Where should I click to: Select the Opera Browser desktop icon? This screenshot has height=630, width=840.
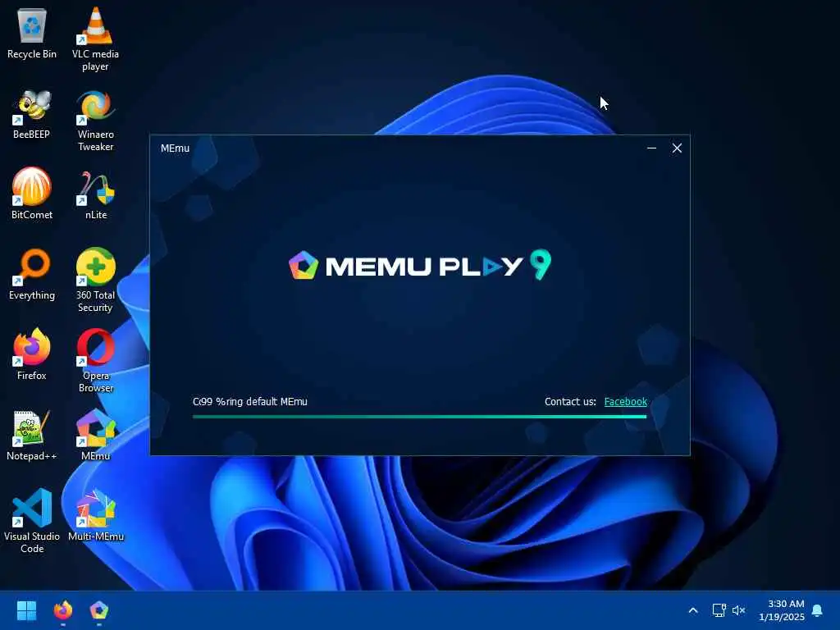pos(96,361)
